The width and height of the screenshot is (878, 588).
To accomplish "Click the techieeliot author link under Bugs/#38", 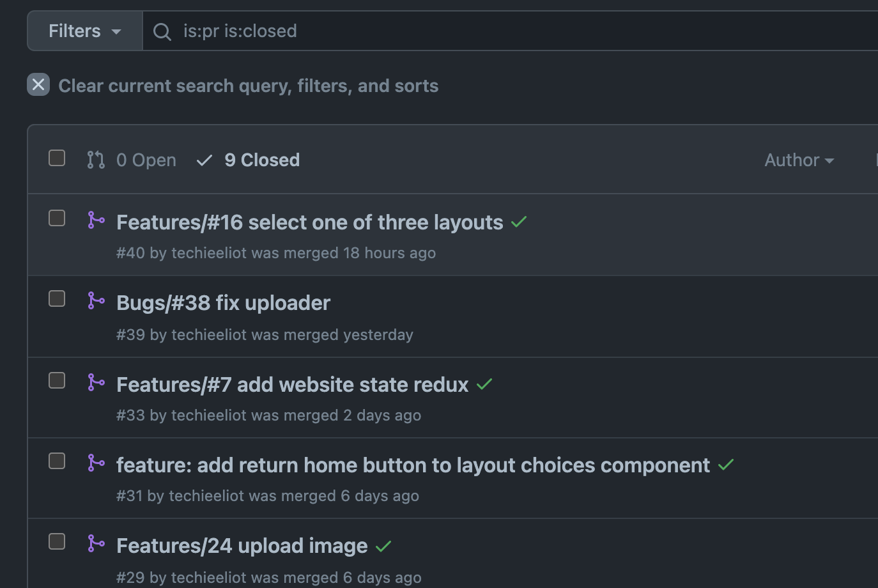I will tap(209, 334).
